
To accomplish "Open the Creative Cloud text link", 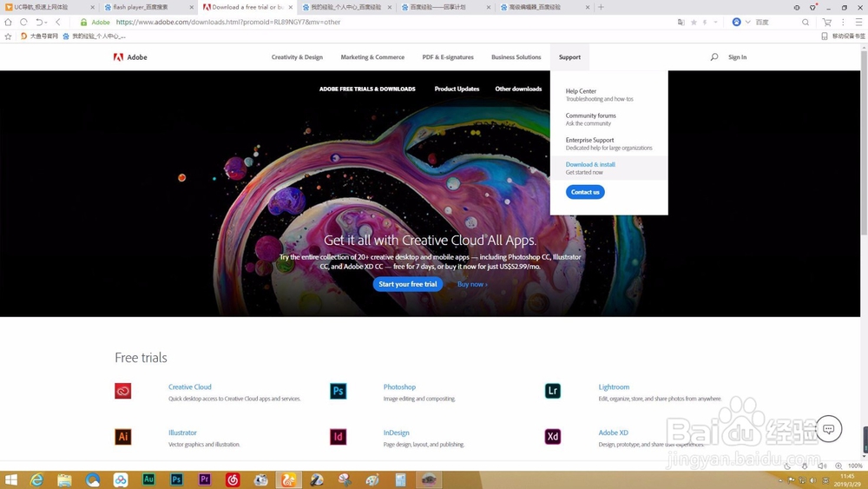I will pos(190,387).
